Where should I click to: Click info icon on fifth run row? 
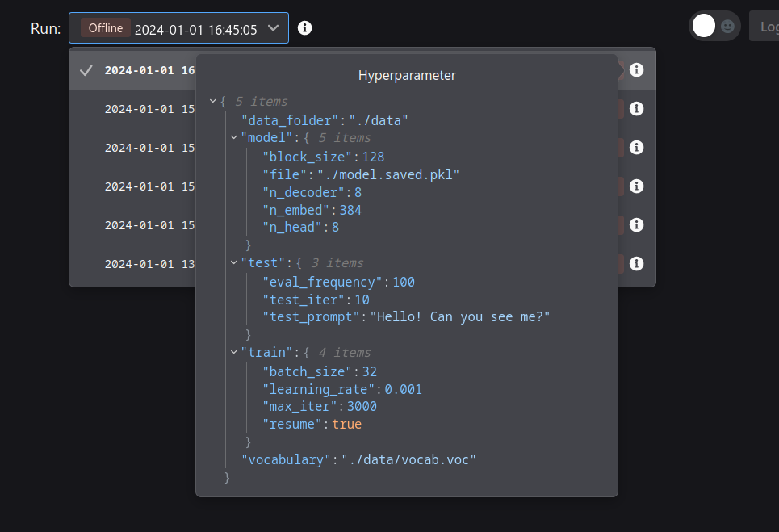tap(636, 225)
